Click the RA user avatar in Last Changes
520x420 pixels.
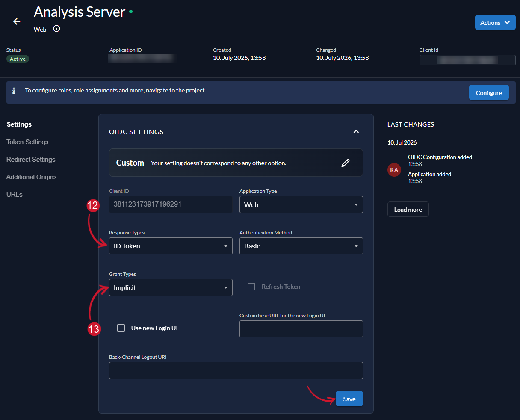[x=394, y=170]
